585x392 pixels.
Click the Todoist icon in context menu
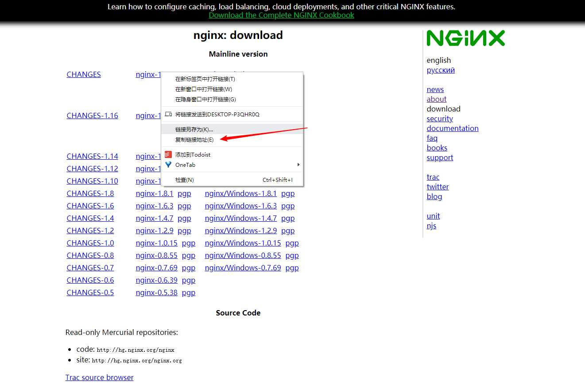tap(168, 155)
